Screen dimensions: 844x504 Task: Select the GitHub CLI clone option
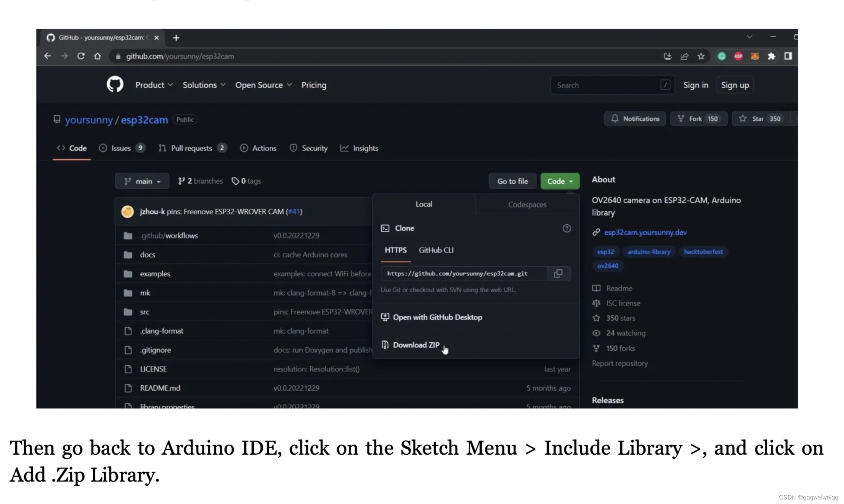(436, 250)
